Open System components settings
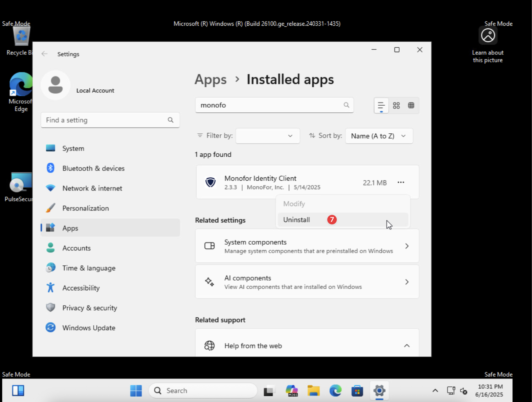 307,246
